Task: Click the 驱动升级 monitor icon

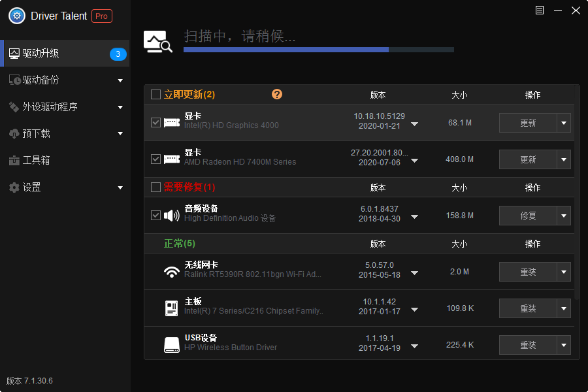Action: click(x=14, y=54)
